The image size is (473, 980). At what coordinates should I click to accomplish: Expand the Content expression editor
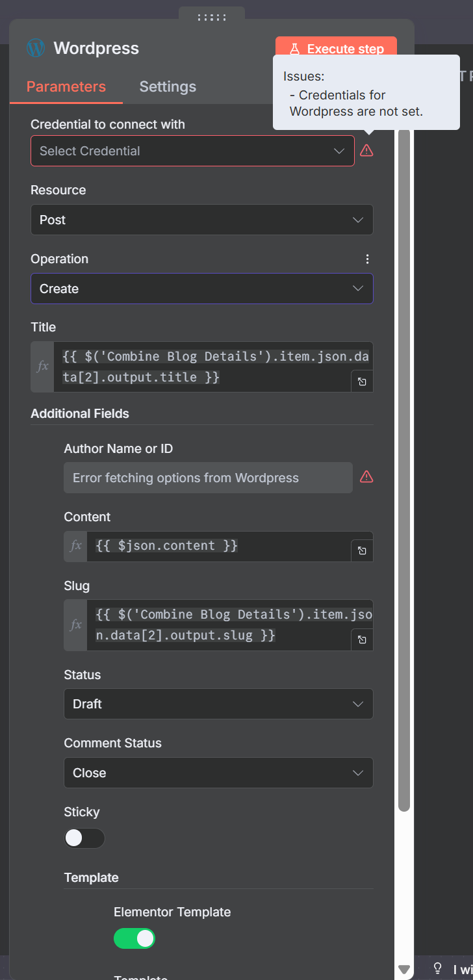point(362,551)
